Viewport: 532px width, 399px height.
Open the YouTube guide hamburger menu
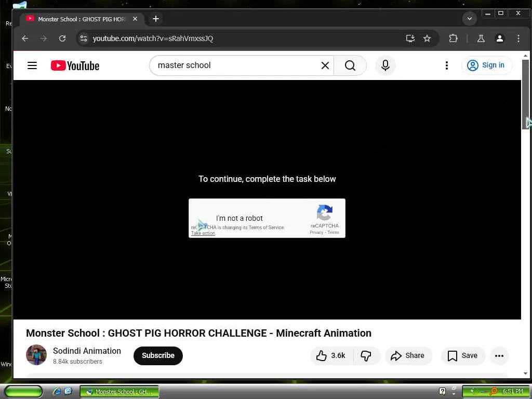[32, 65]
